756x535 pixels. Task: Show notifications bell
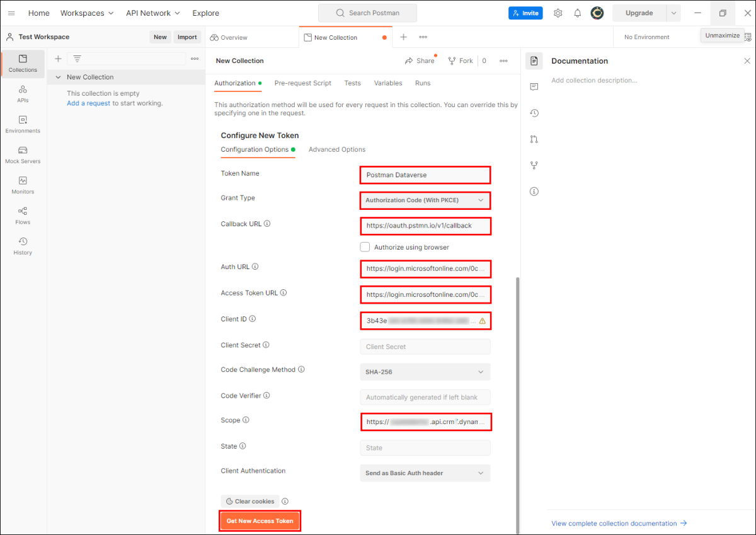[x=577, y=13]
